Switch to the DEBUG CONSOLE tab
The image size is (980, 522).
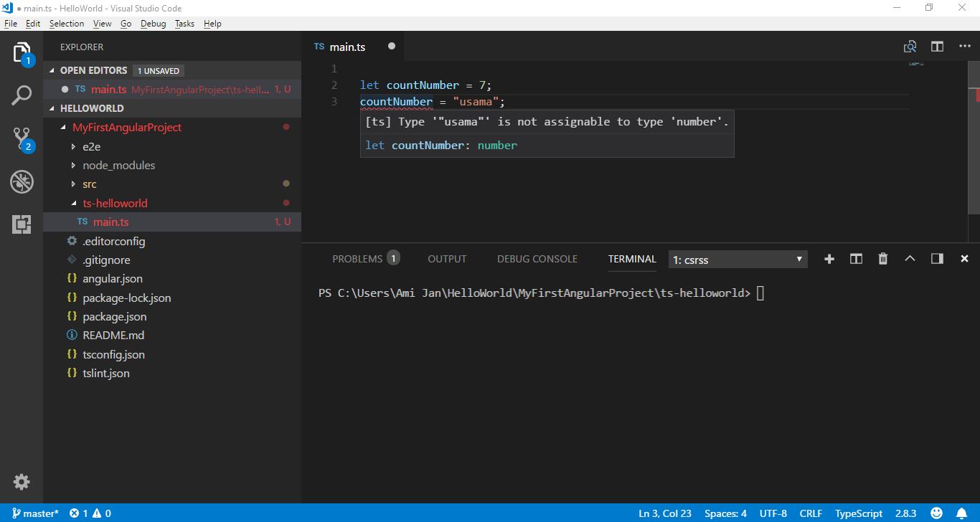[537, 259]
